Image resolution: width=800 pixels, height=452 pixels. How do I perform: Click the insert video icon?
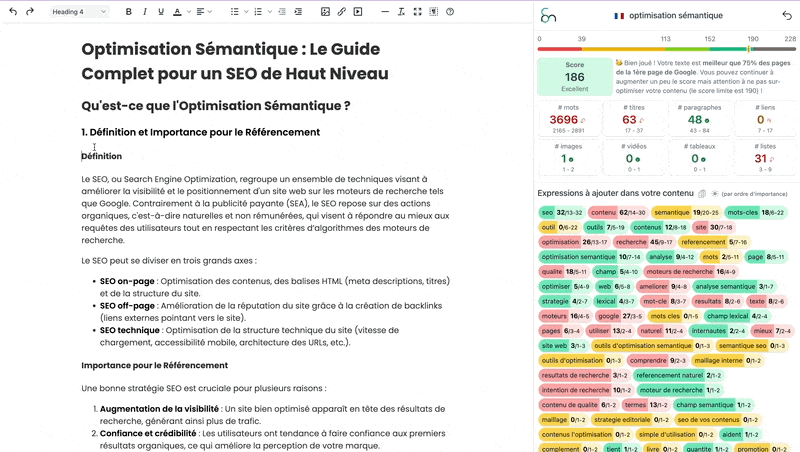click(358, 12)
